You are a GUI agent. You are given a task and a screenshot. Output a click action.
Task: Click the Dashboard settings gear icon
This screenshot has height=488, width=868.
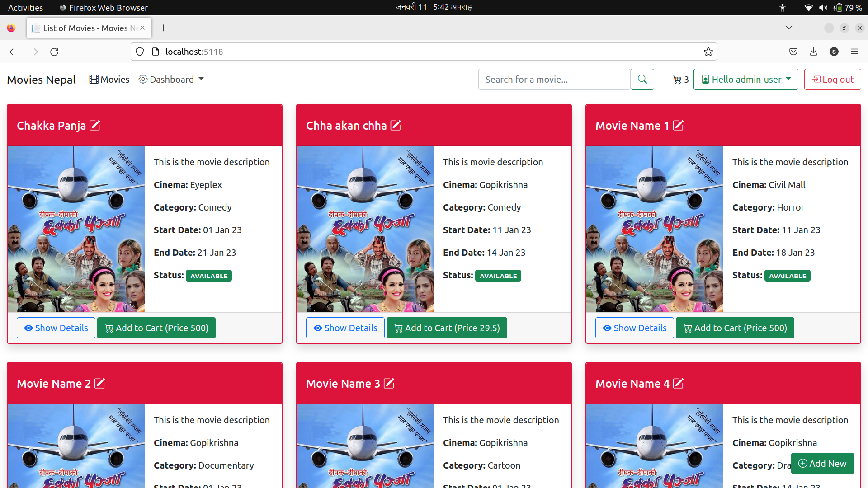point(142,79)
